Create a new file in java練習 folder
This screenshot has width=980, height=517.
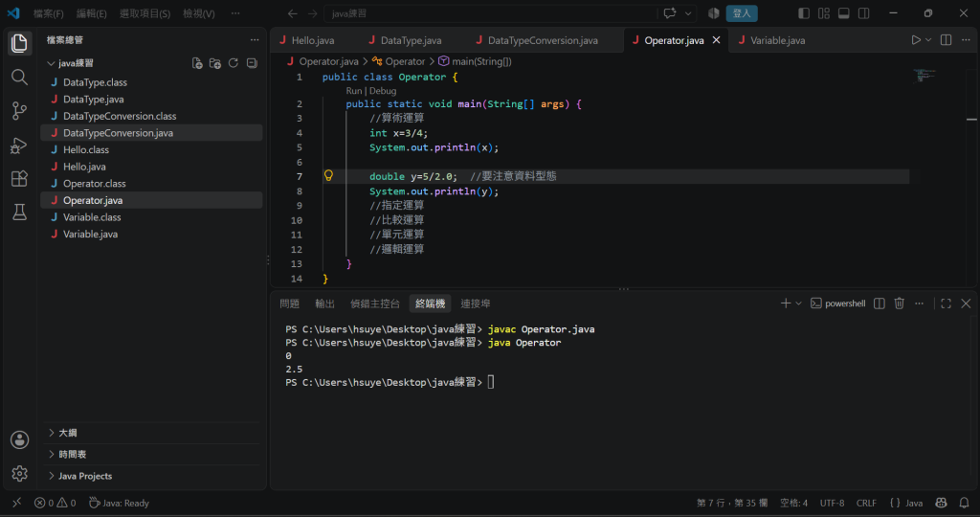(x=197, y=63)
